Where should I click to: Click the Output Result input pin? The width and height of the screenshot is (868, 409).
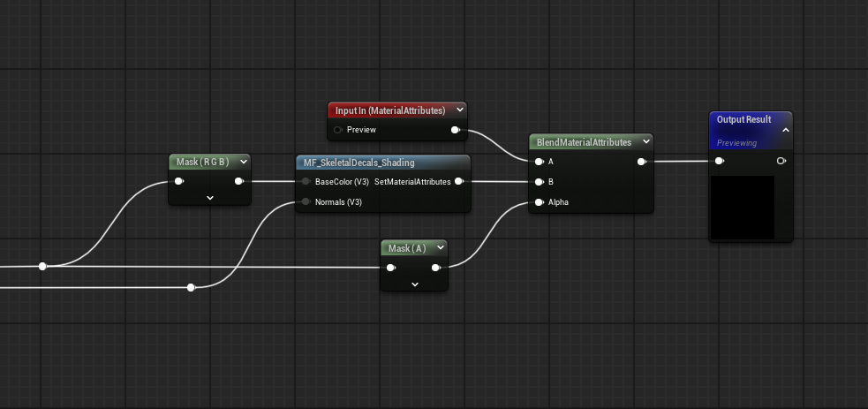click(719, 161)
